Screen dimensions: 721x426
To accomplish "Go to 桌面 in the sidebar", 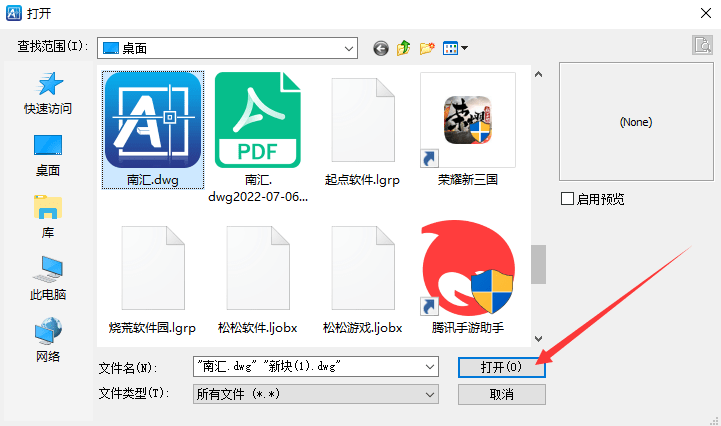I will point(48,155).
